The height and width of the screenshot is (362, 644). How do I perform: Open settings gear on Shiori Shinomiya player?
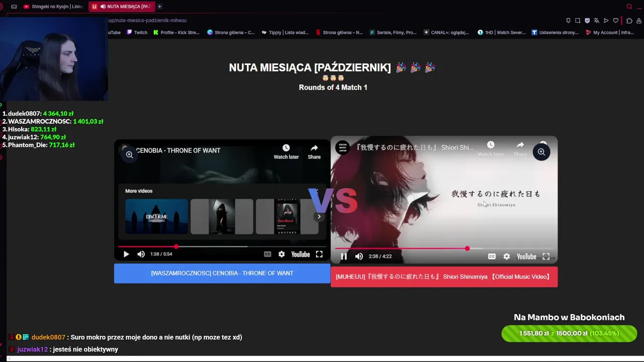[507, 256]
